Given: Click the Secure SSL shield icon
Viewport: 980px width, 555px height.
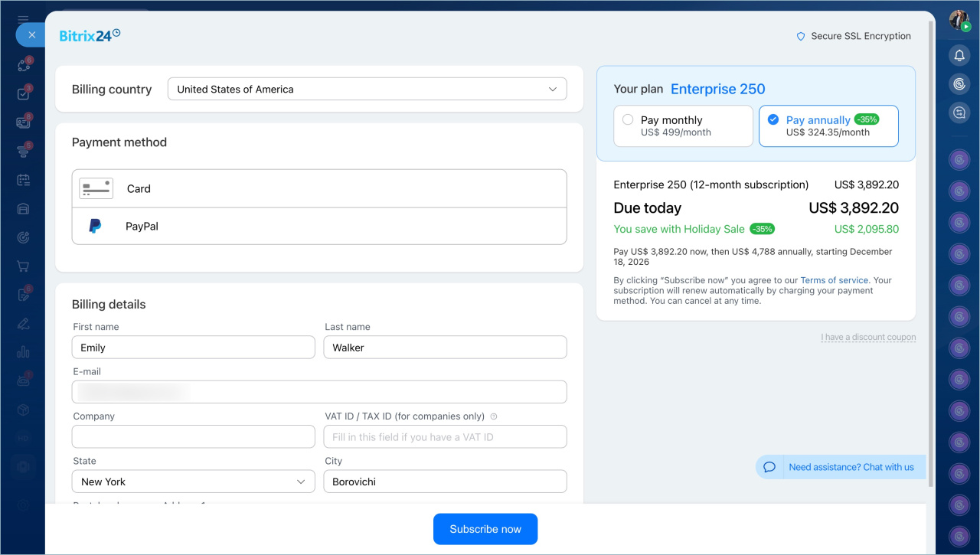Looking at the screenshot, I should coord(801,36).
